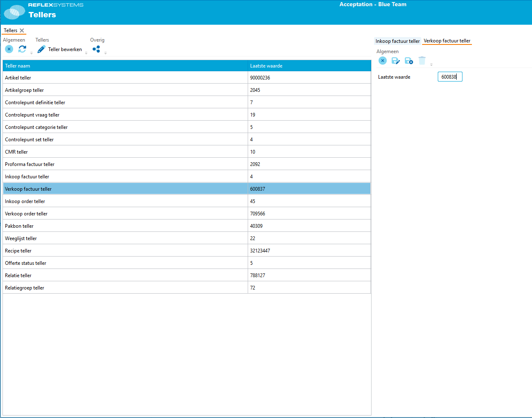Viewport: 532px width, 418px height.
Task: Close the right detail panel via X icon
Action: 382,61
